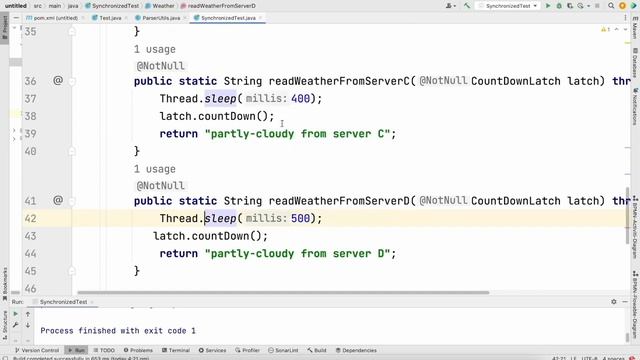This screenshot has height=360, width=640.
Task: Open the Notifications tool window
Action: coord(635,107)
